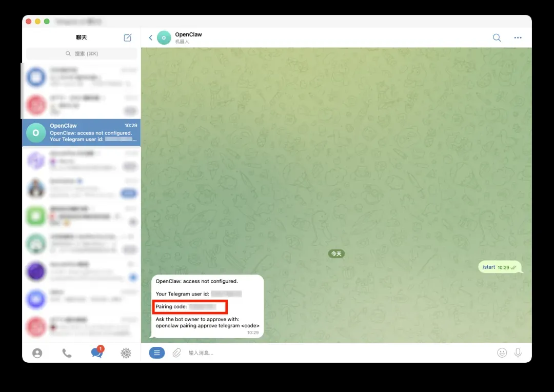
Task: Focus the chat search field
Action: coord(82,54)
